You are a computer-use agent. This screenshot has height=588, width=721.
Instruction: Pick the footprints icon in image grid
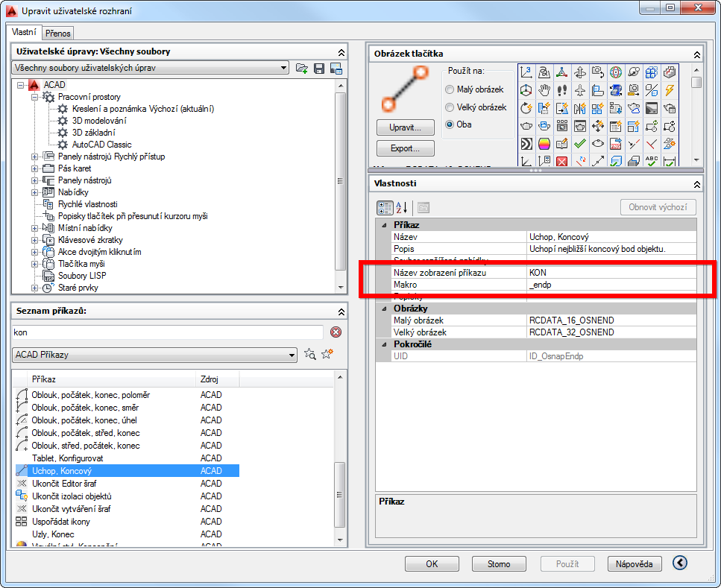tap(562, 89)
